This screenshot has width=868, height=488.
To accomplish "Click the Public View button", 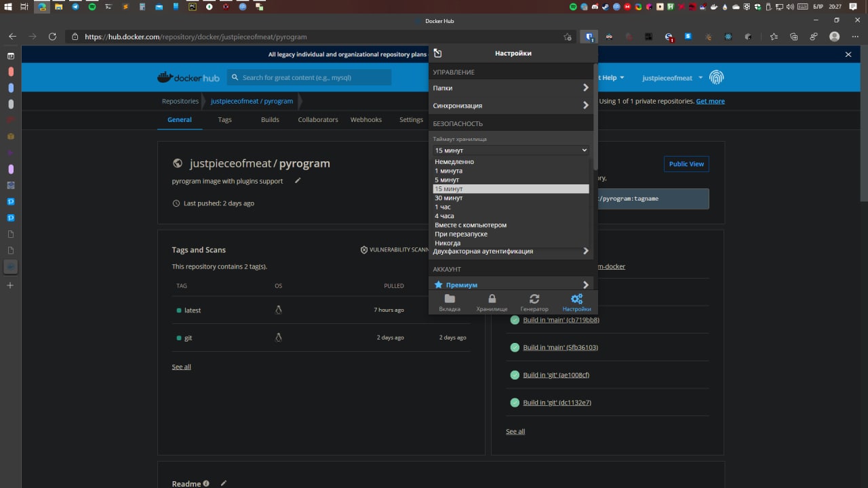I will point(686,163).
